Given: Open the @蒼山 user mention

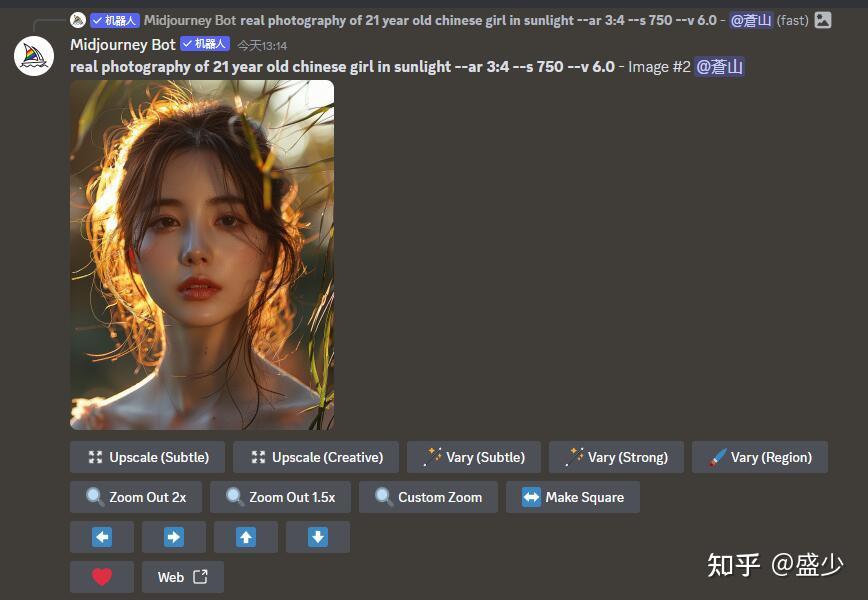Looking at the screenshot, I should 719,67.
